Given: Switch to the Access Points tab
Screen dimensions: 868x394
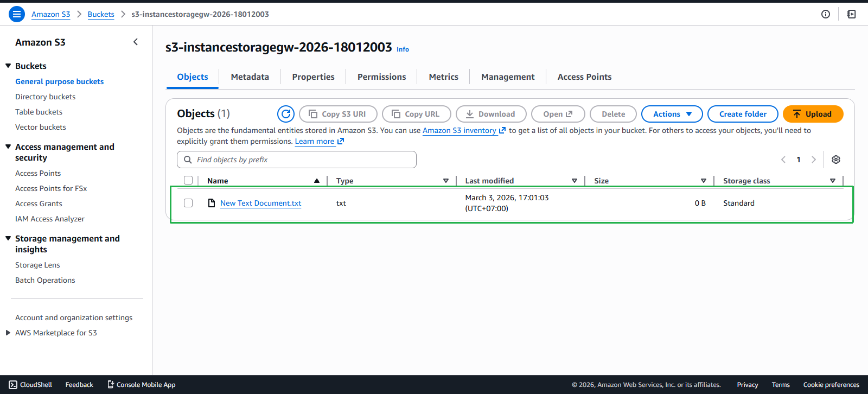Looking at the screenshot, I should pos(585,77).
